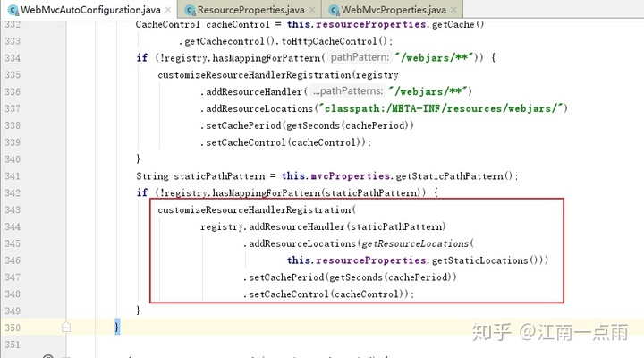
Task: Click line number 349 in the gutter
Action: click(13, 311)
